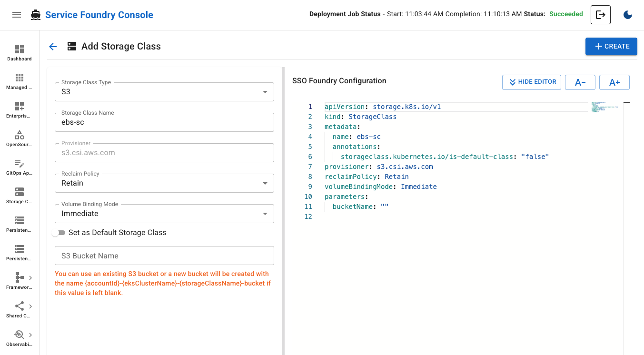
Task: Decrease editor font size with A-
Action: [x=580, y=82]
